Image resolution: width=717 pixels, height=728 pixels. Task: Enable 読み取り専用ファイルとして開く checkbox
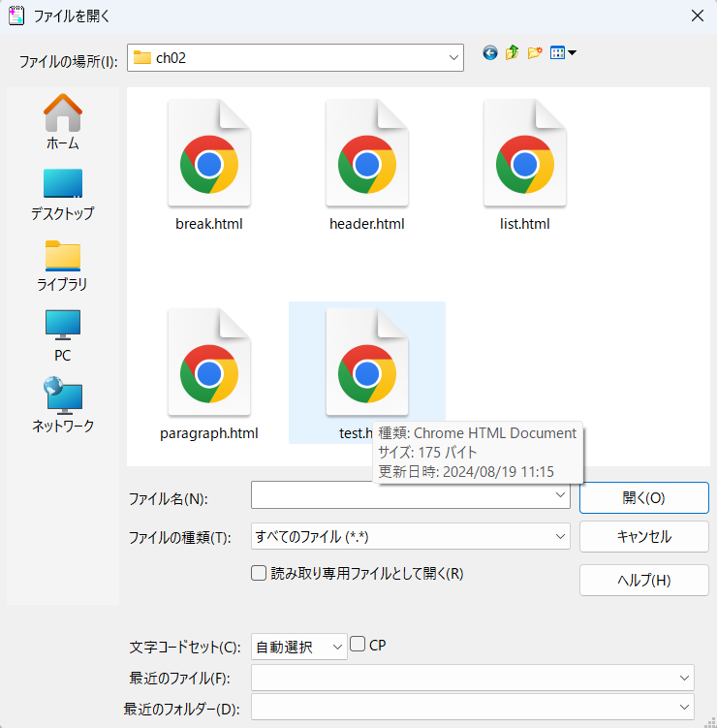click(x=259, y=573)
